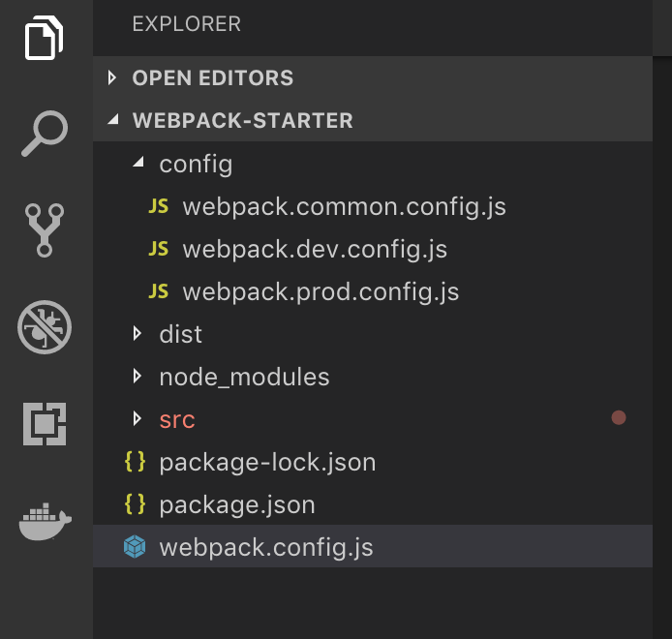Expand the node_modules folder arrow
The image size is (672, 639).
[x=137, y=377]
